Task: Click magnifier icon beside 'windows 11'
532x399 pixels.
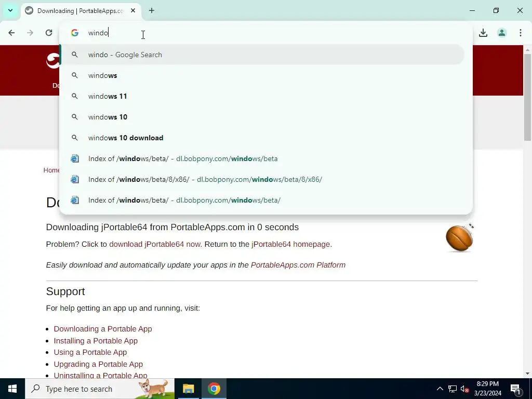Action: [75, 96]
